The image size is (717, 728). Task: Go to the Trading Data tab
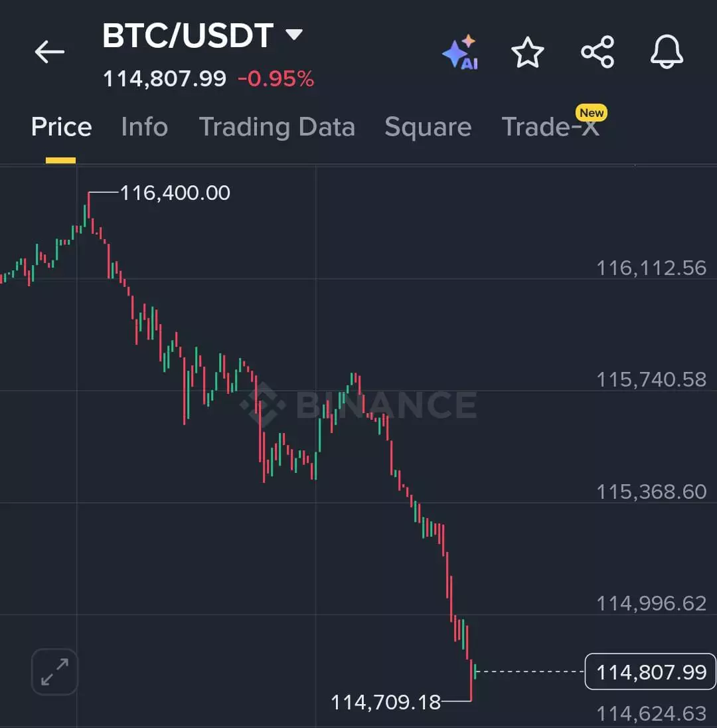277,127
